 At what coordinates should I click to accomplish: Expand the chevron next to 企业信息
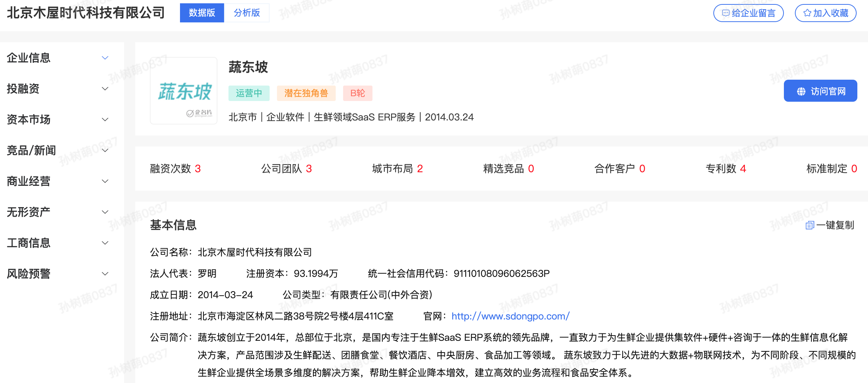[x=105, y=58]
